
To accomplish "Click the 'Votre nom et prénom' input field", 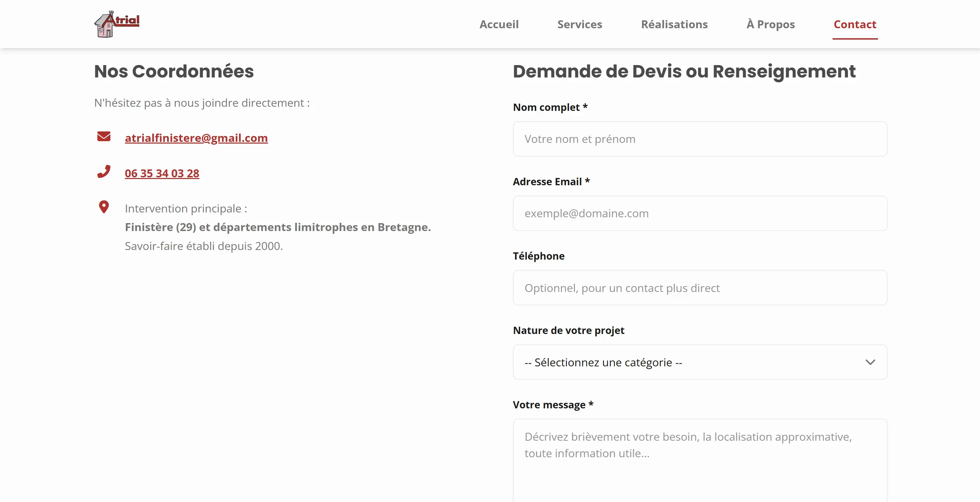I will click(x=700, y=139).
